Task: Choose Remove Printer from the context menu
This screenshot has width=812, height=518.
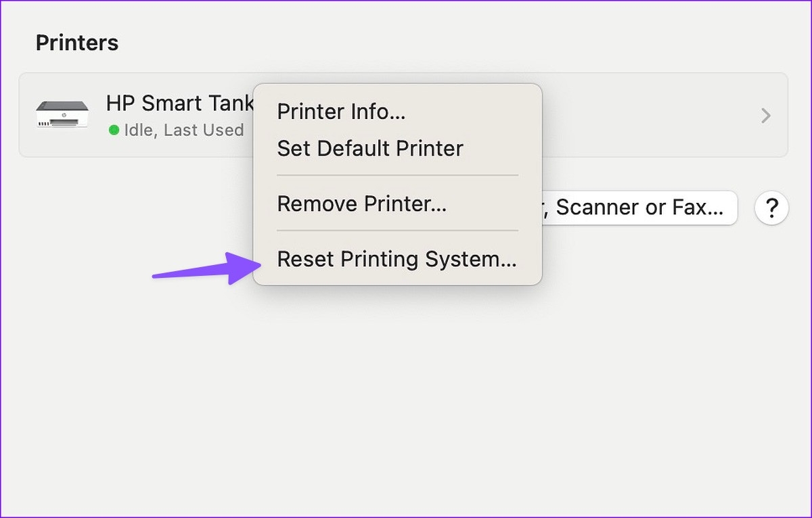Action: click(x=361, y=204)
